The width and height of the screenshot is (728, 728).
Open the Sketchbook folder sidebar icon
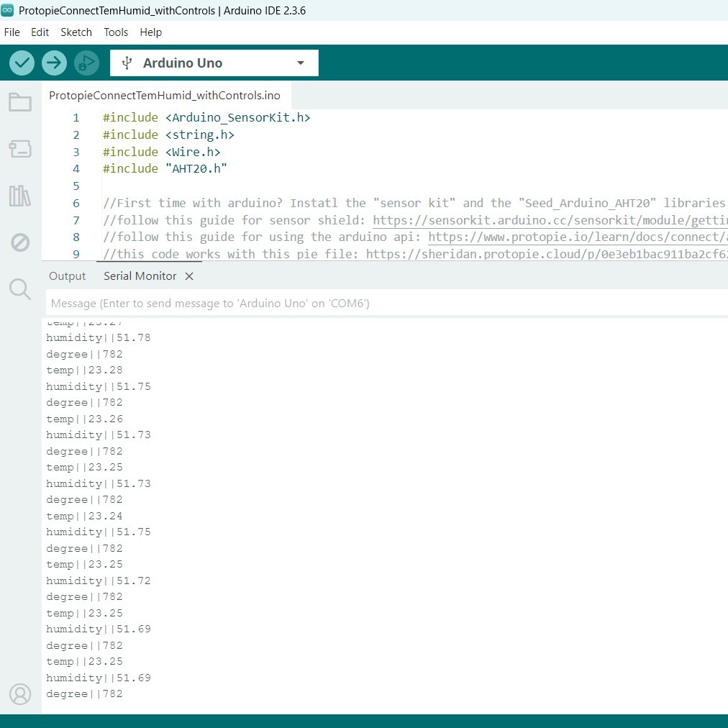pyautogui.click(x=20, y=102)
